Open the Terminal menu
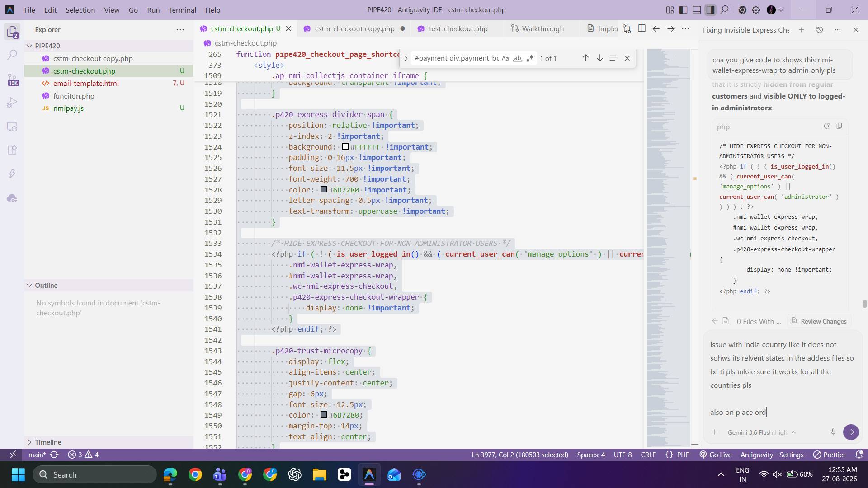This screenshot has height=488, width=868. [x=182, y=10]
